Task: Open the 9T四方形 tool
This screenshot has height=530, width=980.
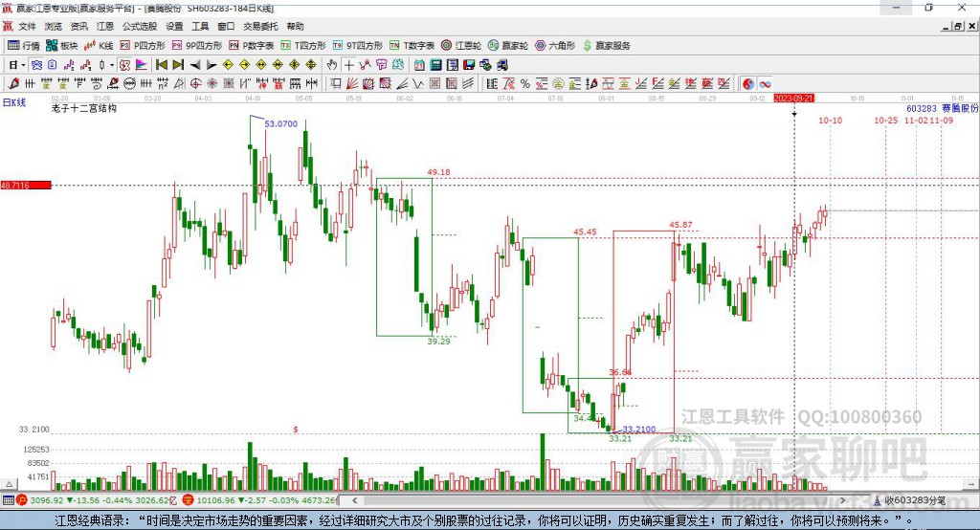Action: 358,46
